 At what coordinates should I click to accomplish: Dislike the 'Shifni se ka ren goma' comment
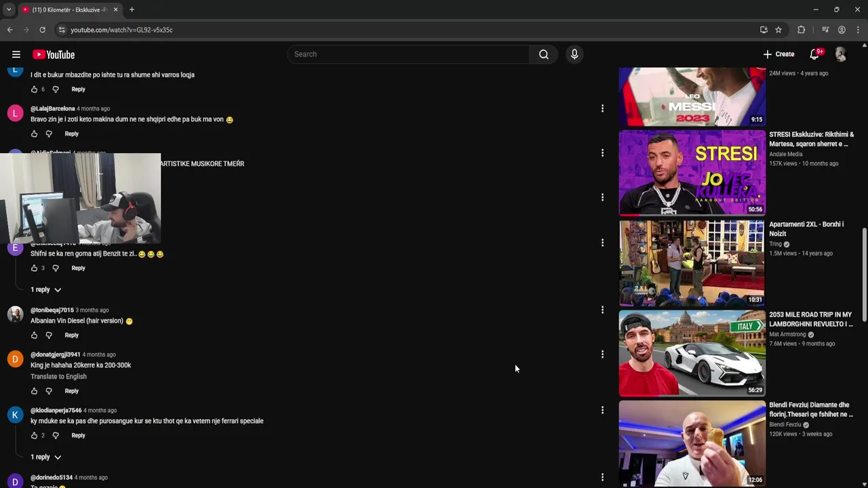point(56,268)
